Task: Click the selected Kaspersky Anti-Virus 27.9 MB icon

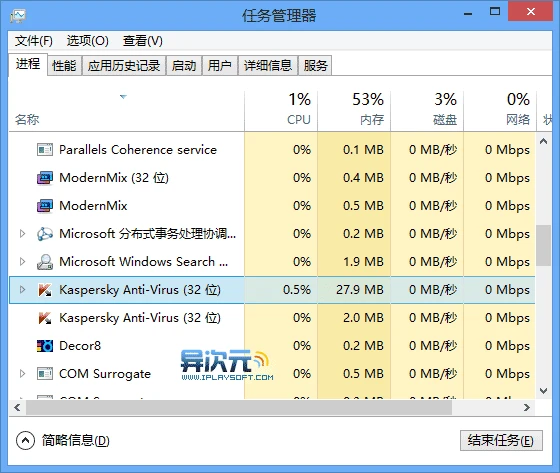Action: click(45, 290)
